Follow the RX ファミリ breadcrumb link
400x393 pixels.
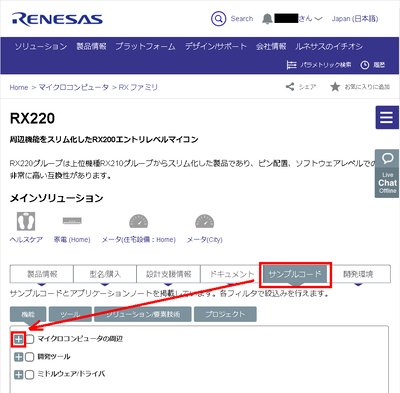click(138, 87)
